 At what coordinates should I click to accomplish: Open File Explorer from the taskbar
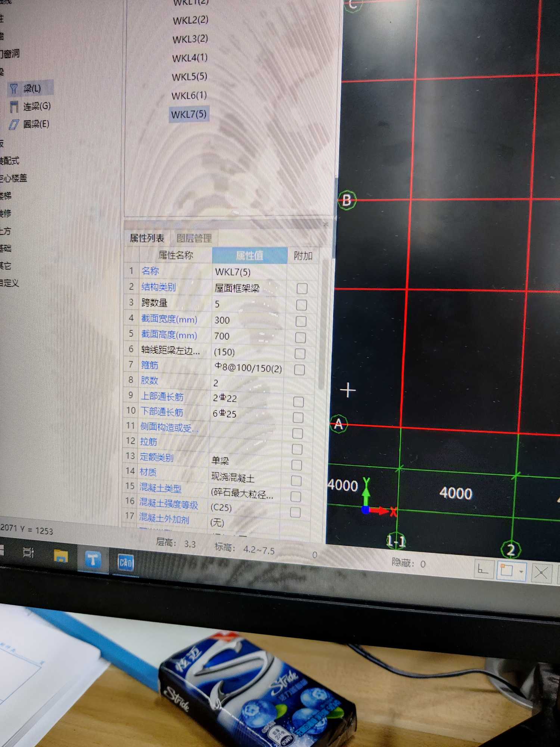61,556
